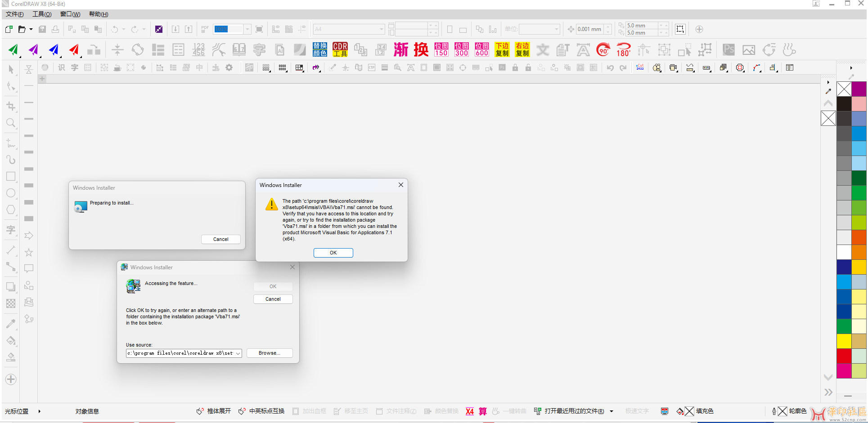Open the 帮助 menu
Viewport: 868px width, 423px height.
99,14
